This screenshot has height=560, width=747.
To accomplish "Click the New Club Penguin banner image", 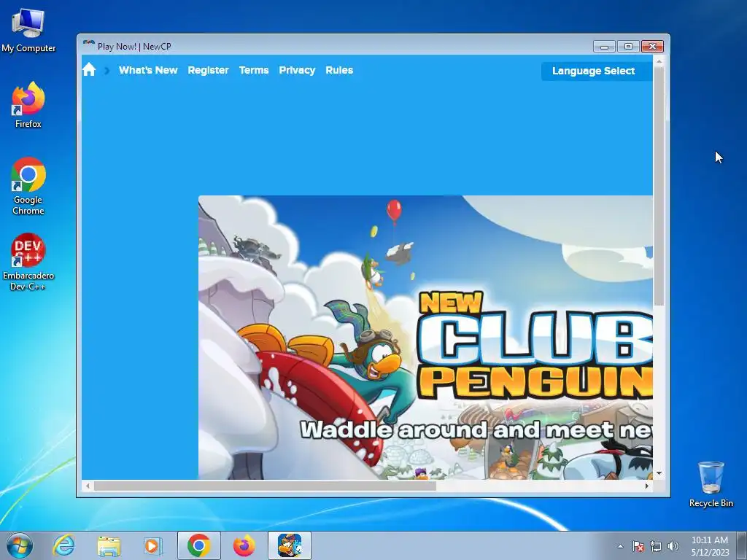I will 425,337.
